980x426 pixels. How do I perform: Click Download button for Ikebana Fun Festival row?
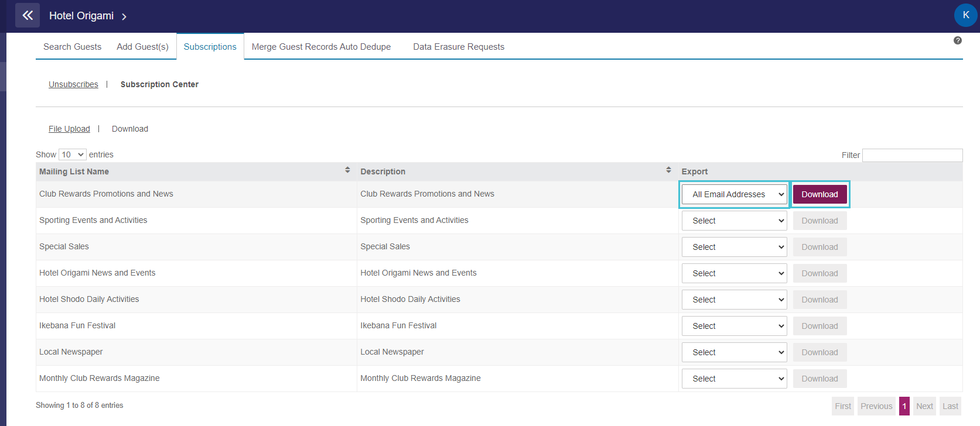[x=819, y=326]
